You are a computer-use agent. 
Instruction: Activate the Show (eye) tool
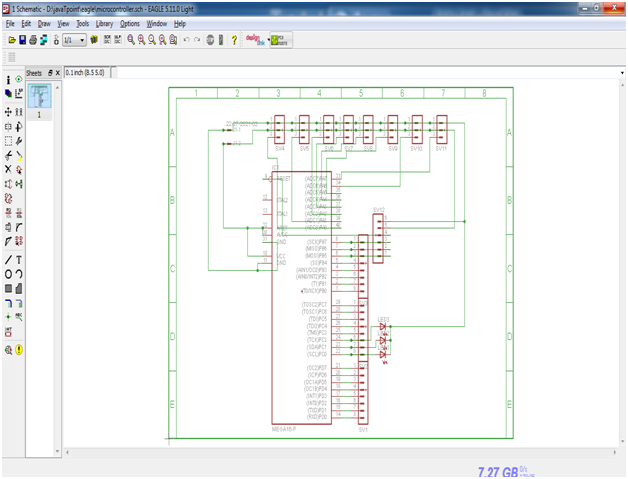[x=19, y=79]
